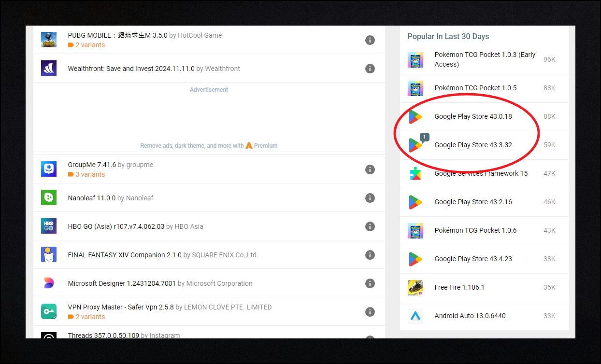Click the Google Play Store 43.4.23 icon
The width and height of the screenshot is (601, 364).
(x=415, y=259)
